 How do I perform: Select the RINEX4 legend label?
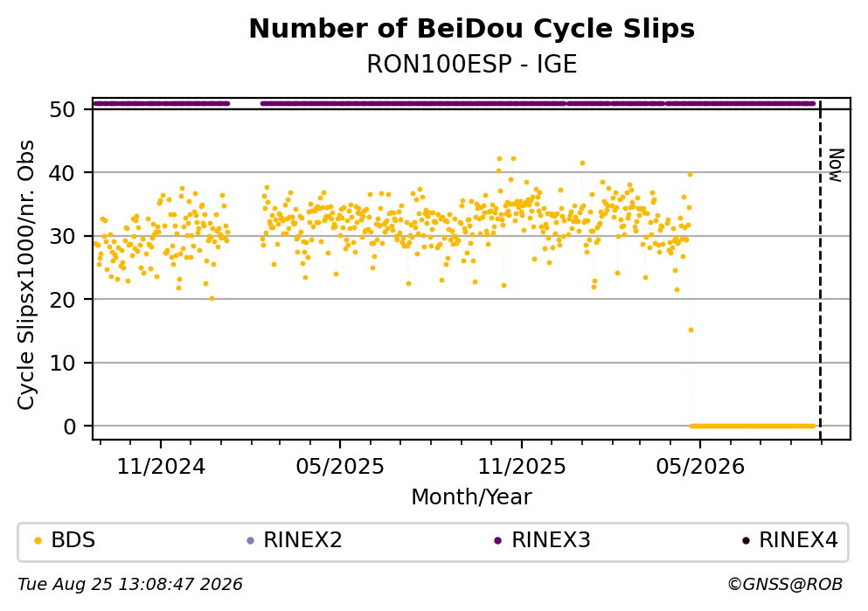point(798,540)
